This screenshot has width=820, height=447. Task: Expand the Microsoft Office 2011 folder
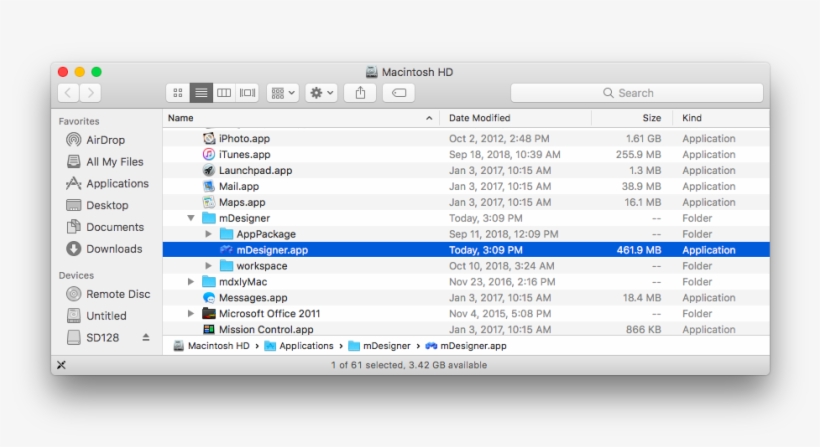click(x=191, y=313)
